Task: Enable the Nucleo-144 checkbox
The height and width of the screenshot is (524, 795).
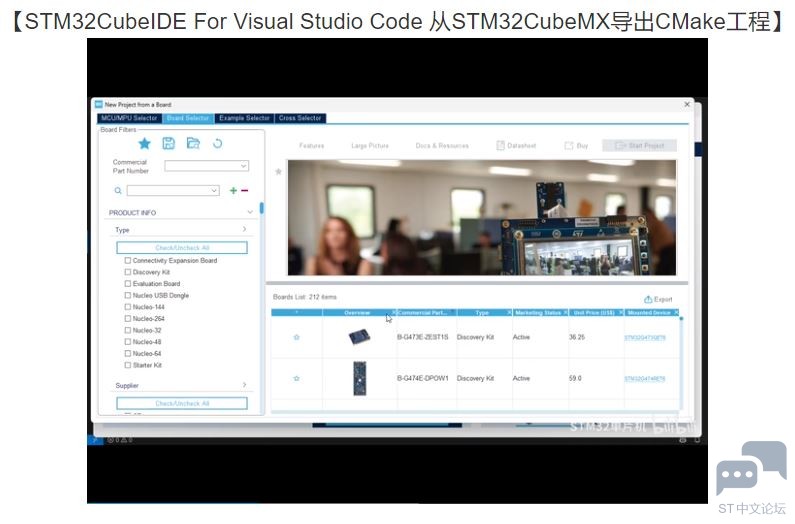Action: point(128,307)
